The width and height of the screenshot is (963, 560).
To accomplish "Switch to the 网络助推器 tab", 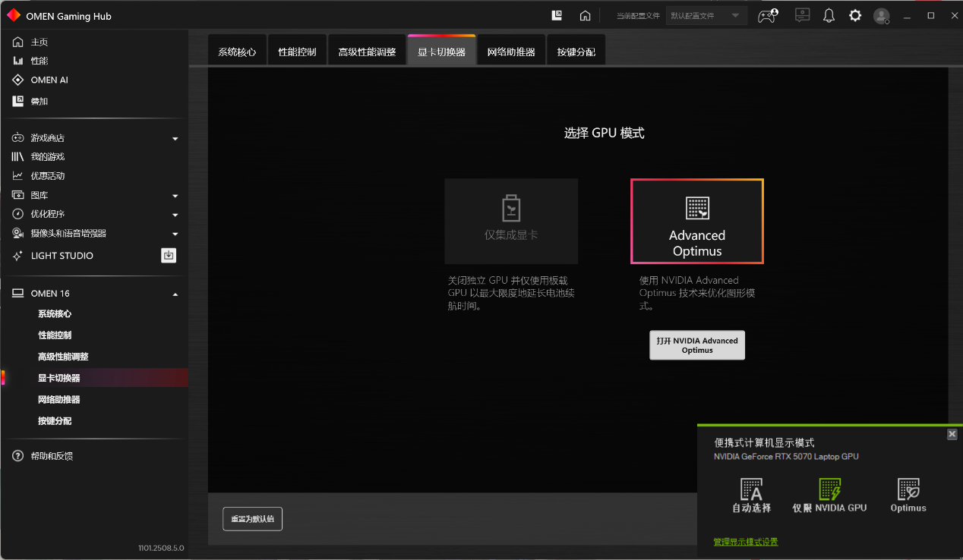I will pos(511,52).
